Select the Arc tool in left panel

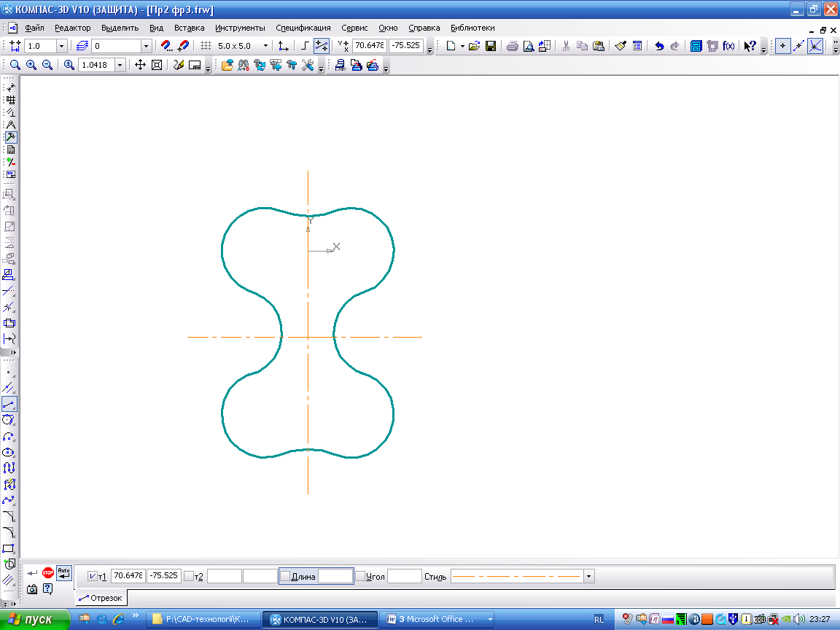tap(9, 436)
